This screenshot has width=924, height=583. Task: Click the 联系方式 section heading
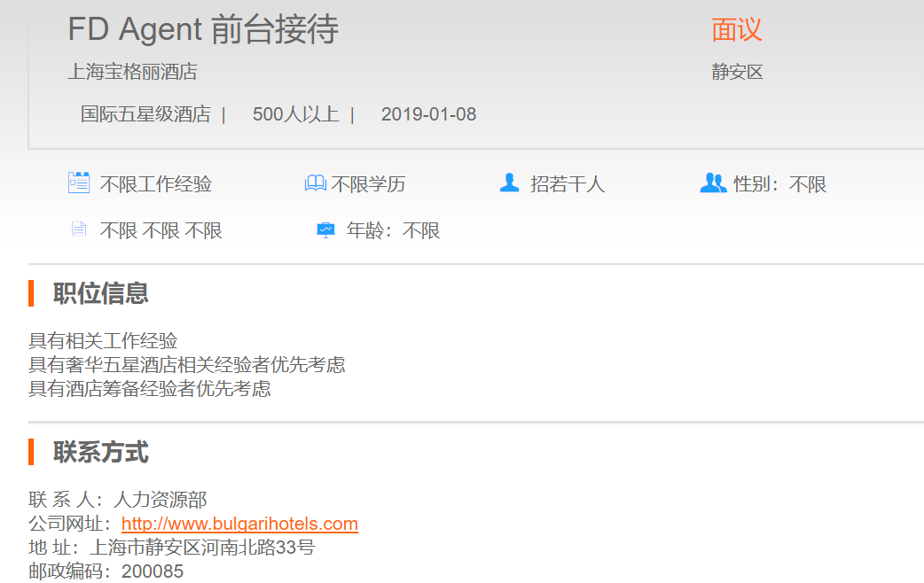click(100, 452)
